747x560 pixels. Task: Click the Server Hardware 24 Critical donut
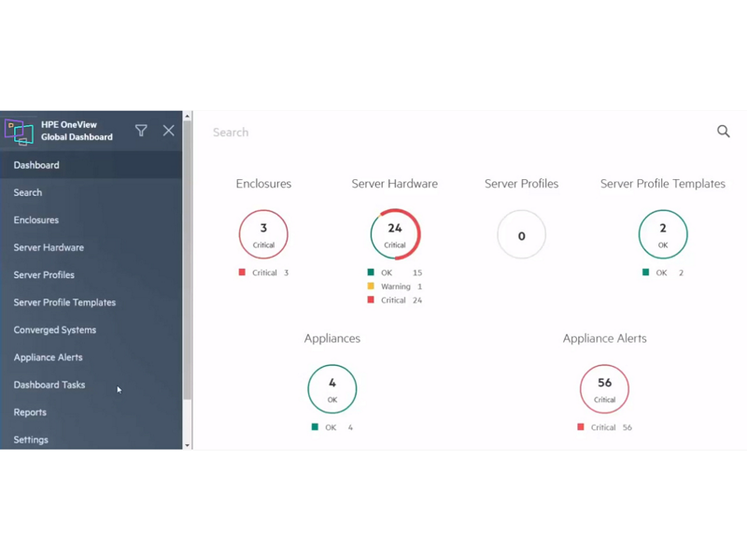[395, 234]
